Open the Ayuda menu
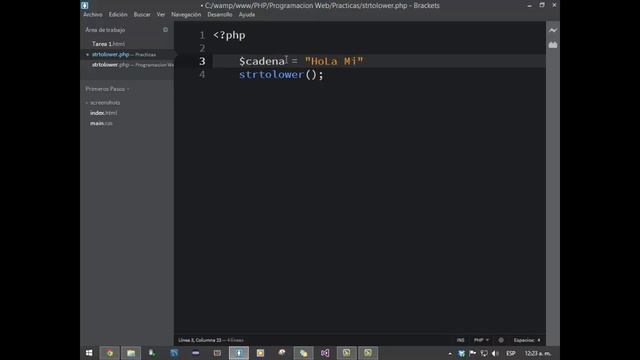The height and width of the screenshot is (360, 640). (x=247, y=15)
